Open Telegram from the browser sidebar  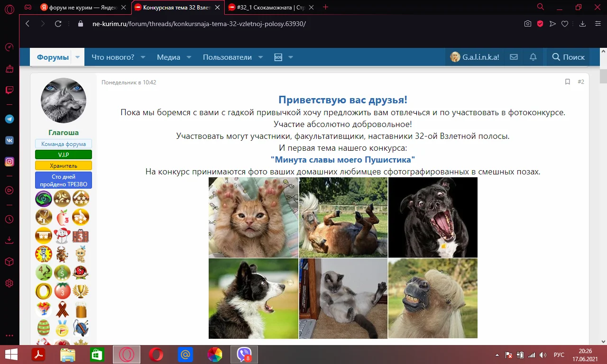coord(9,119)
